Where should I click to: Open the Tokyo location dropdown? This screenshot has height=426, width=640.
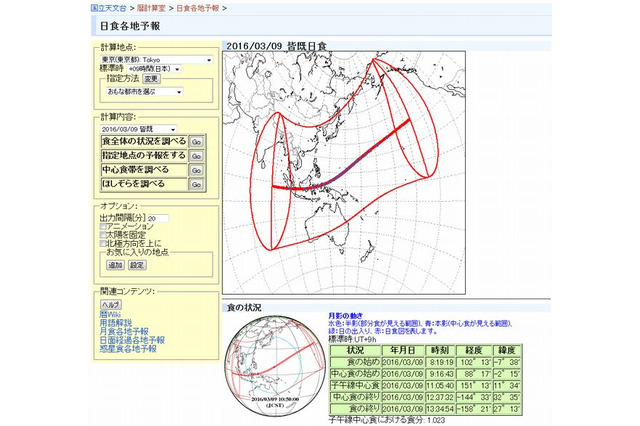[157, 60]
